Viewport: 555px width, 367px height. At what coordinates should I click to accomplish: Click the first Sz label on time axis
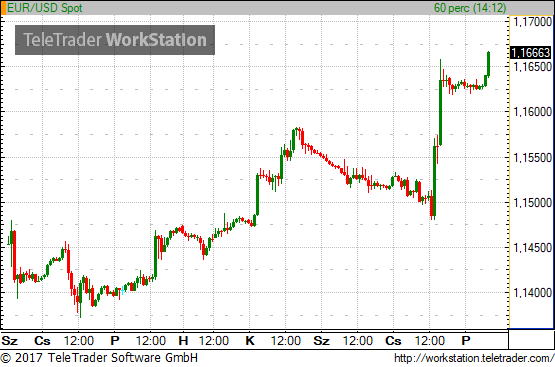(x=10, y=341)
